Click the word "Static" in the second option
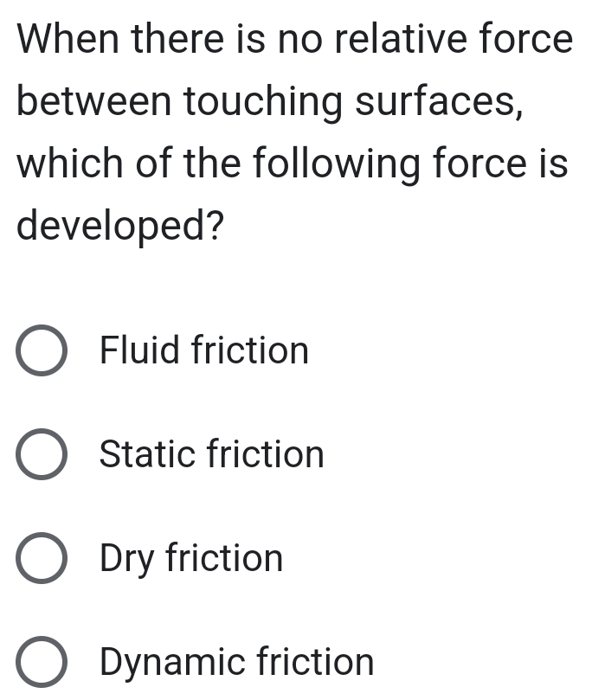The image size is (592, 700). click(x=147, y=455)
